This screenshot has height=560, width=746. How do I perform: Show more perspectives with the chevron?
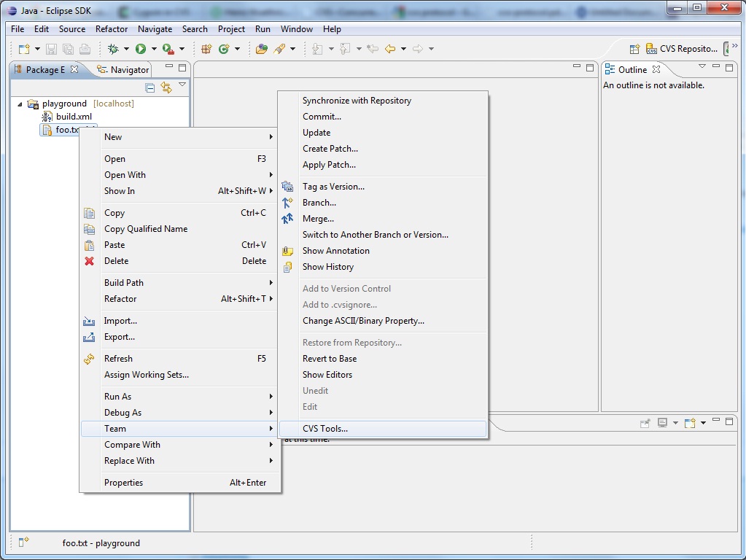[734, 45]
